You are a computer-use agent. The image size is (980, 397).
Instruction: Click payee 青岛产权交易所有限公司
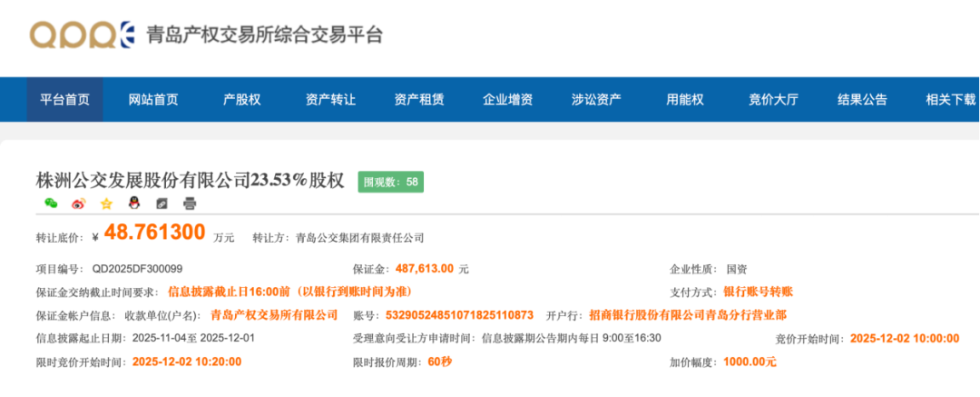pos(274,314)
